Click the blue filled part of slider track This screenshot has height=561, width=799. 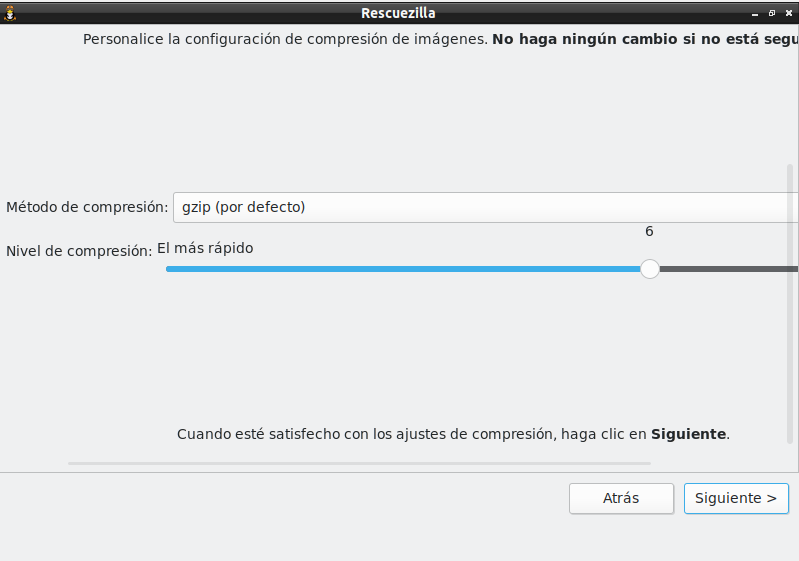click(400, 268)
